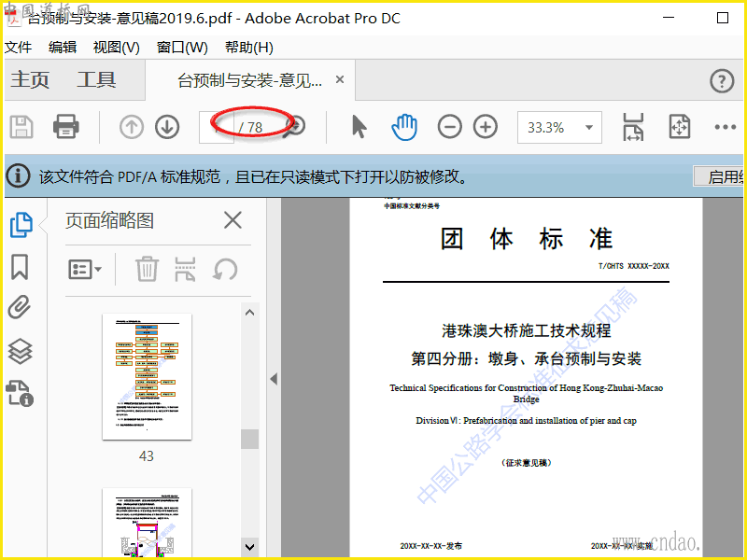This screenshot has width=747, height=560.
Task: Open the bookmarks panel icon
Action: pos(20,267)
